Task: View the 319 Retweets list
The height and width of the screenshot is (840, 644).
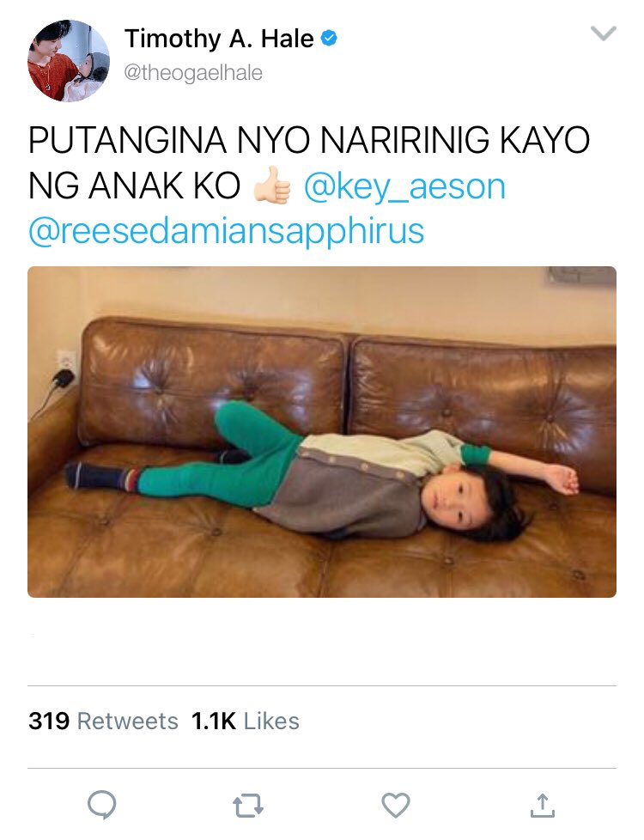Action: click(103, 721)
